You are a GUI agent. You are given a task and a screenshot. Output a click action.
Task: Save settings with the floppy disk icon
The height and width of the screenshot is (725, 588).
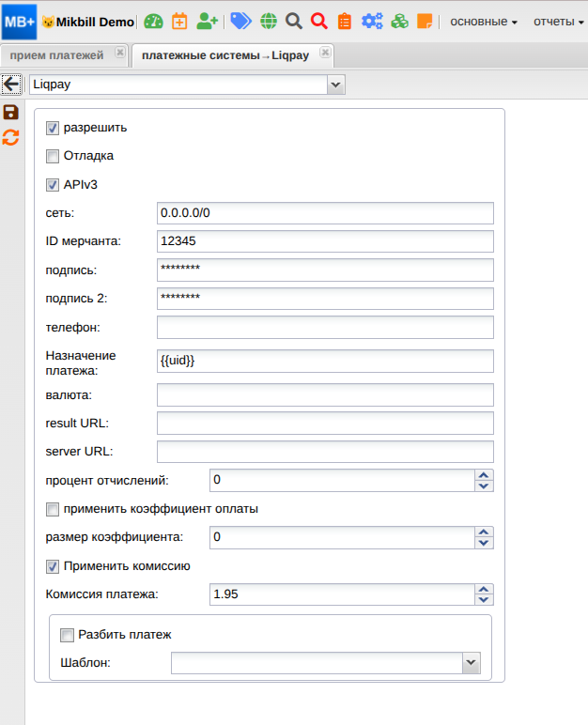point(11,113)
